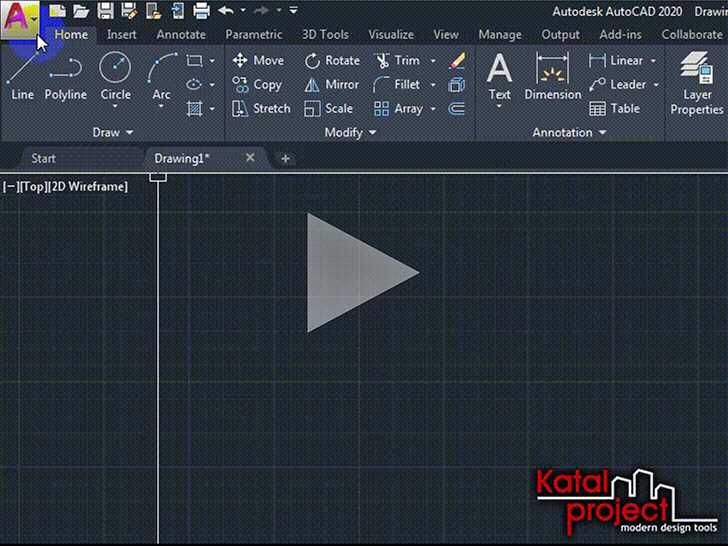Screen dimensions: 728x546
Task: Expand the Arc options dropdown arrow
Action: point(161,106)
